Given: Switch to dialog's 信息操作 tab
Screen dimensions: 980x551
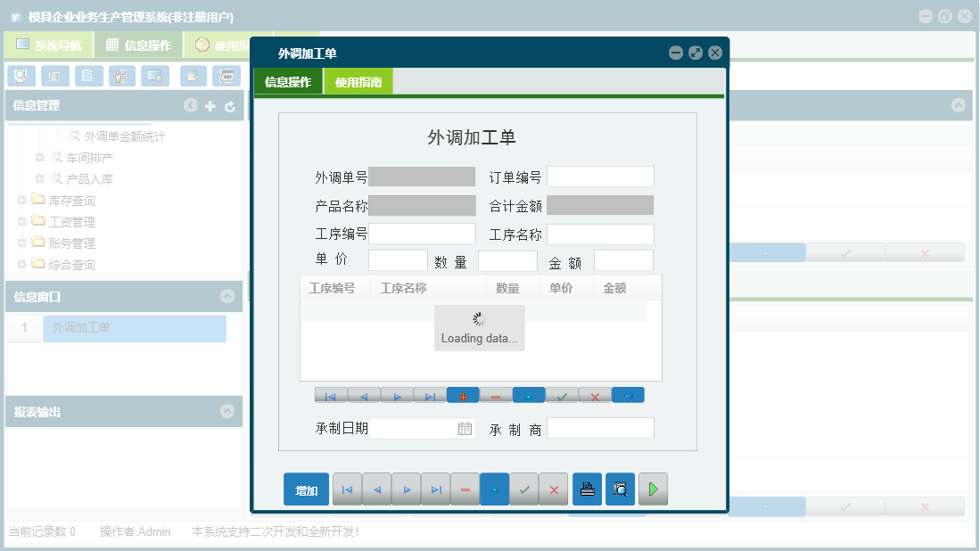Looking at the screenshot, I should pyautogui.click(x=288, y=82).
